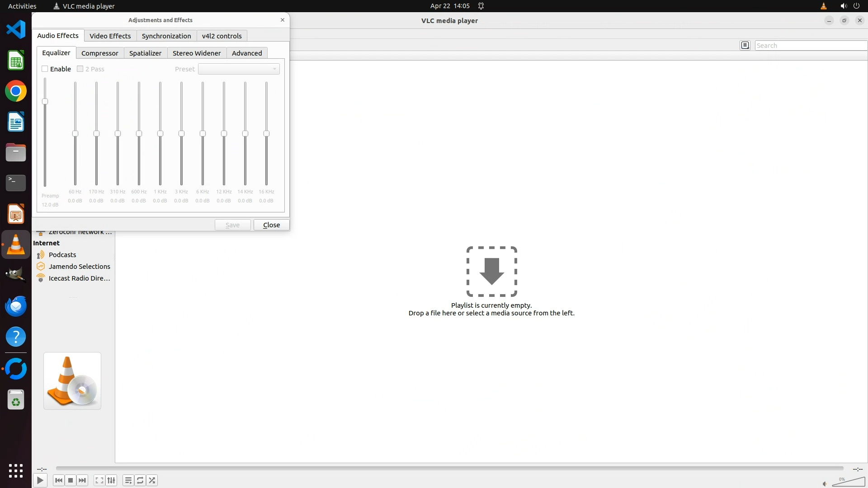868x488 pixels.
Task: Mute audio via the speaker icon
Action: [x=825, y=484]
